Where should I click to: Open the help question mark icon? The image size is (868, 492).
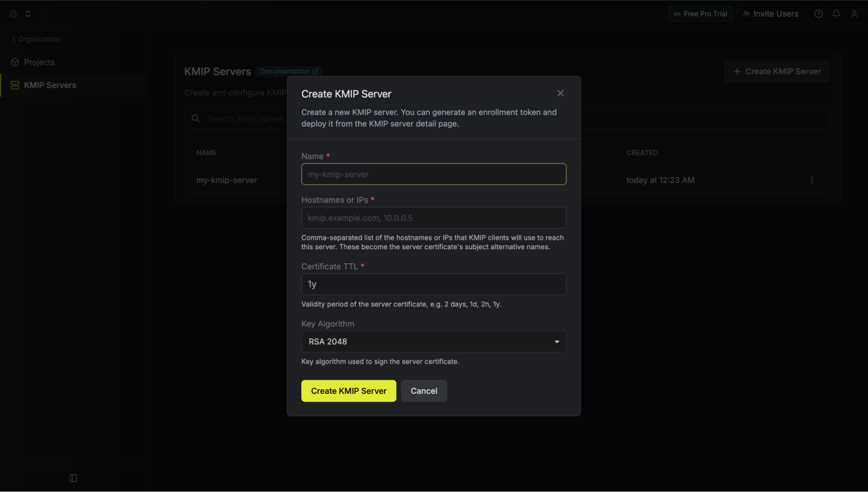pos(818,14)
